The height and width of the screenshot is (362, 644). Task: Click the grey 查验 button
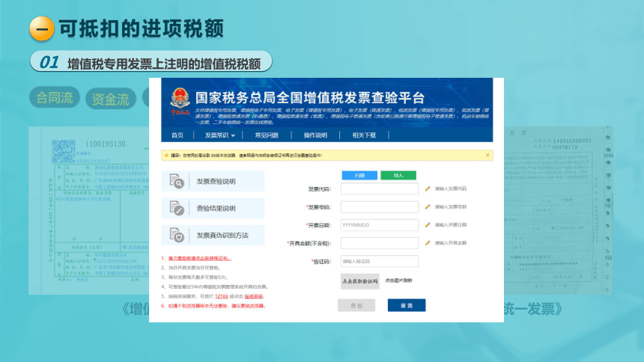(x=356, y=305)
